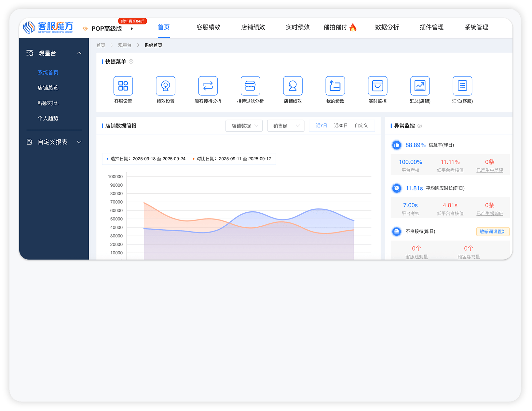Open the 接待过滤分析 shop icon
This screenshot has height=411, width=532.
(250, 86)
